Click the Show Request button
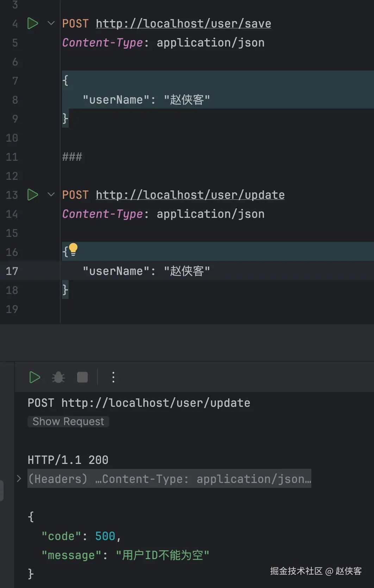The image size is (374, 588). tap(68, 422)
